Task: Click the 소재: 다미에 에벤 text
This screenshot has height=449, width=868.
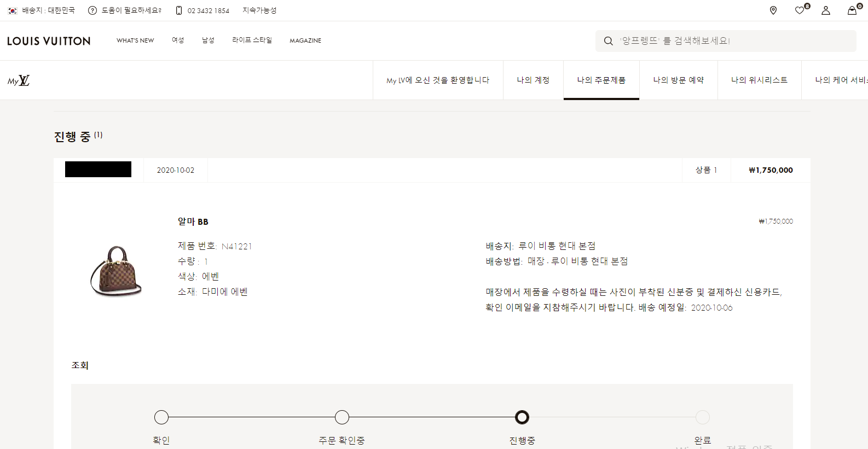Action: 213,292
